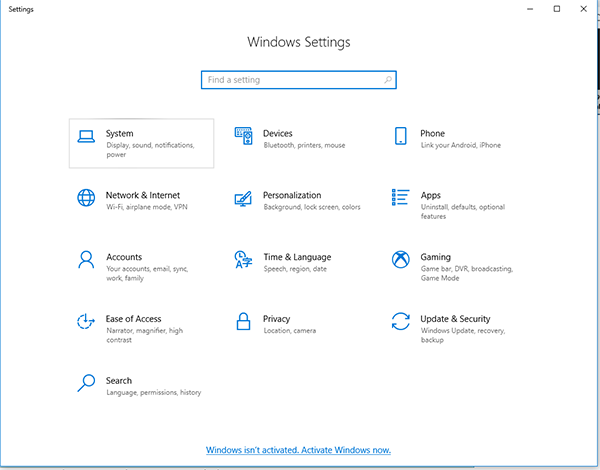The height and width of the screenshot is (470, 600).
Task: Click 'Wi-Fi, airplane mode, VPN' description
Action: (x=147, y=207)
